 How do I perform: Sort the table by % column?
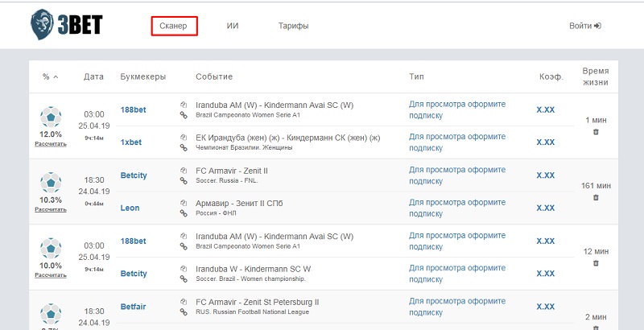50,76
